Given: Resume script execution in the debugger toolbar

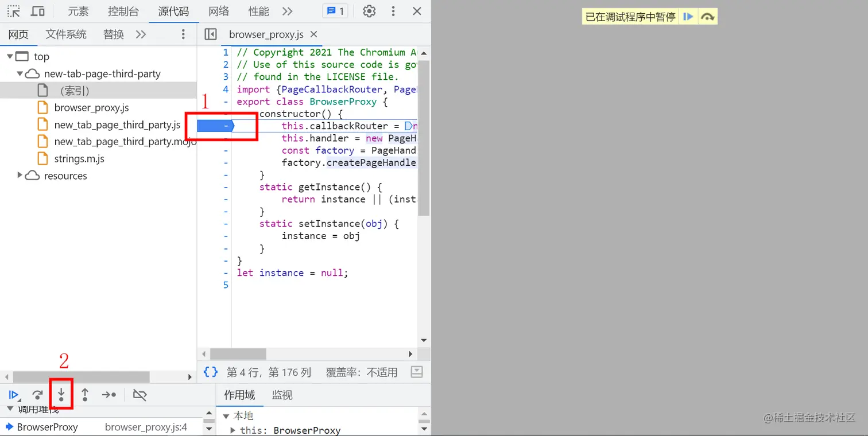Looking at the screenshot, I should point(14,395).
